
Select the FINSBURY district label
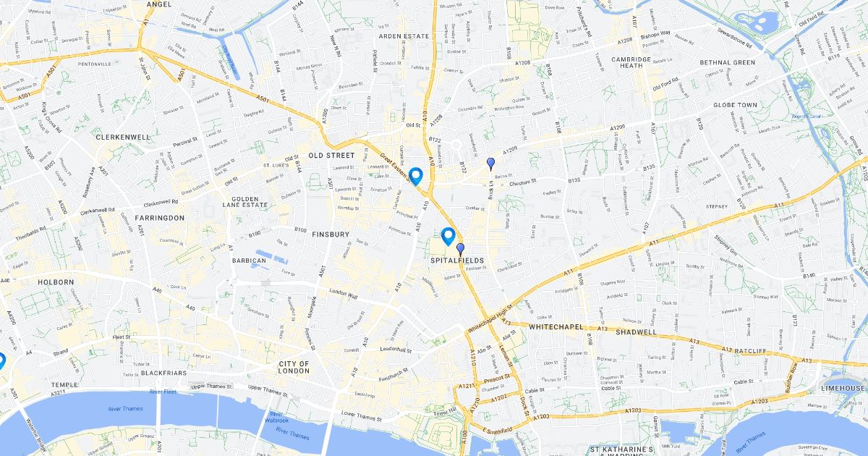pos(331,234)
